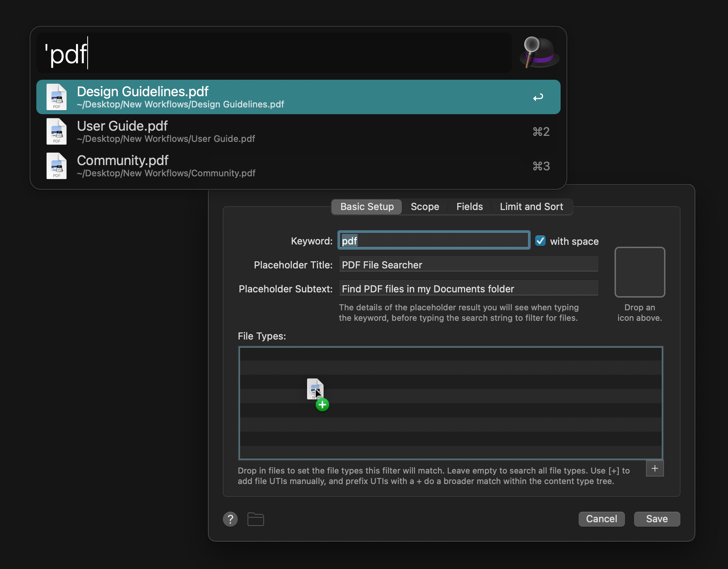Select the Limit and Sort tab
Image resolution: width=728 pixels, height=569 pixels.
click(x=531, y=207)
